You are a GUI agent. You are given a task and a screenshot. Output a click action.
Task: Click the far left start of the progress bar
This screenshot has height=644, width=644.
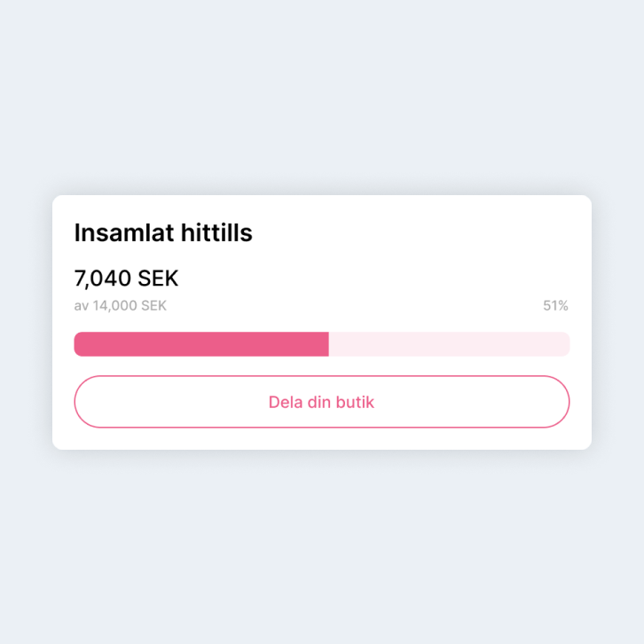(x=79, y=344)
